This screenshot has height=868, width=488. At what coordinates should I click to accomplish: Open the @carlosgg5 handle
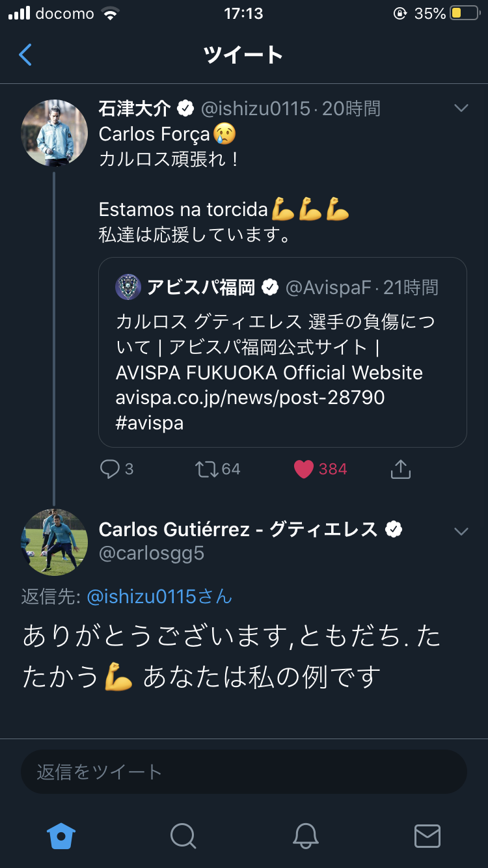(152, 554)
